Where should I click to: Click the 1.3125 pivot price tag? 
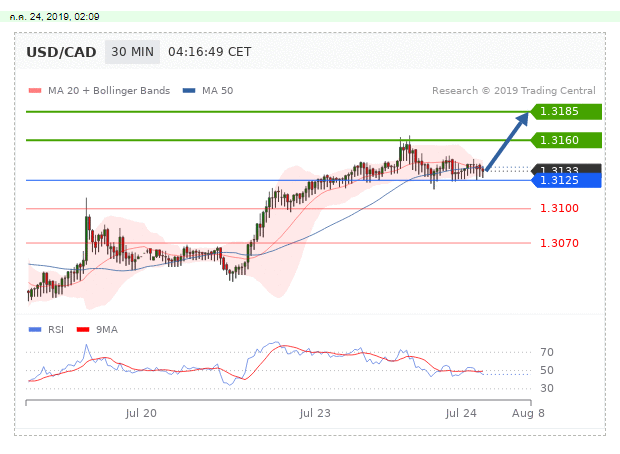(x=566, y=180)
